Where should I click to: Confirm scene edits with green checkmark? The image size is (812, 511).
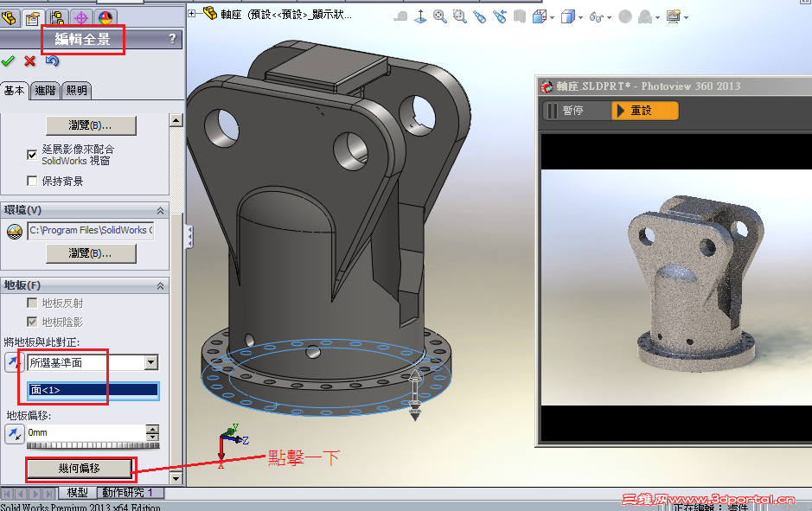click(8, 61)
